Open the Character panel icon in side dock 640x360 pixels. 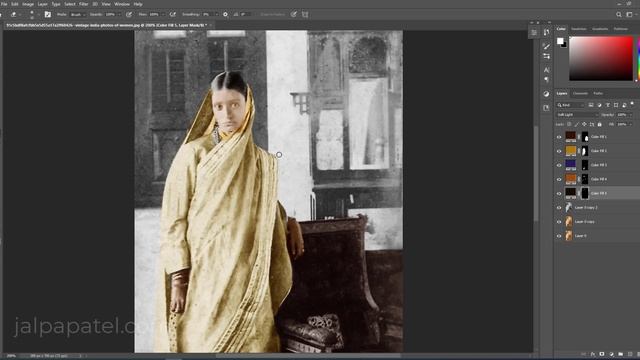tap(546, 70)
